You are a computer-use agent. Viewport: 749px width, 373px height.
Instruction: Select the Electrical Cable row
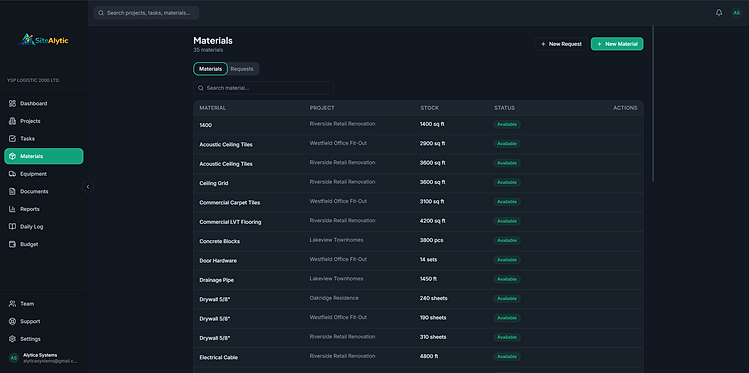coord(418,357)
